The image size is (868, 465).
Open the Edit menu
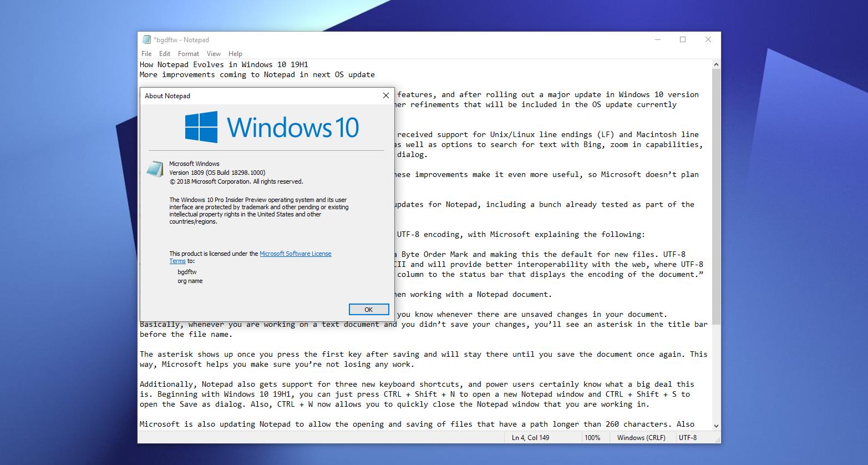coord(165,54)
